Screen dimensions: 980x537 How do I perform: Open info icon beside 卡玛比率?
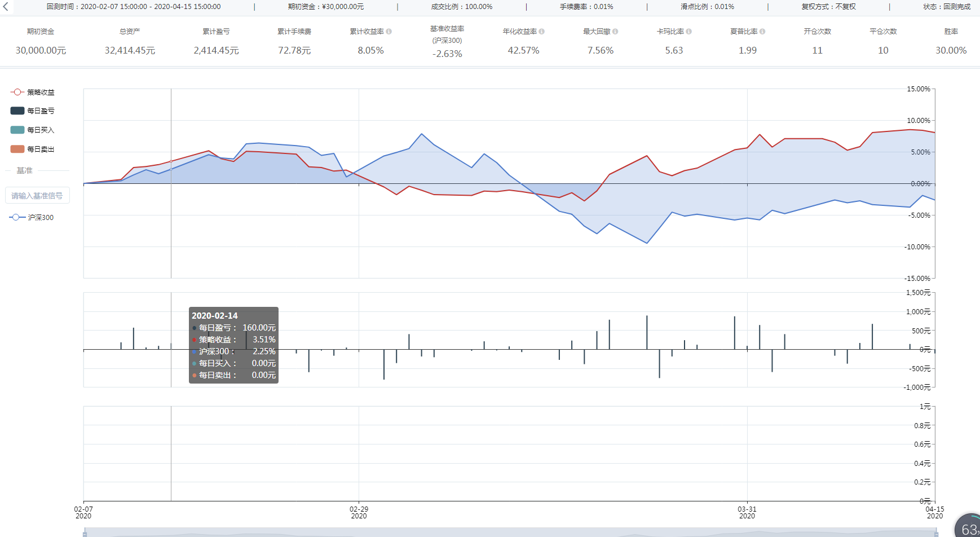tap(689, 32)
